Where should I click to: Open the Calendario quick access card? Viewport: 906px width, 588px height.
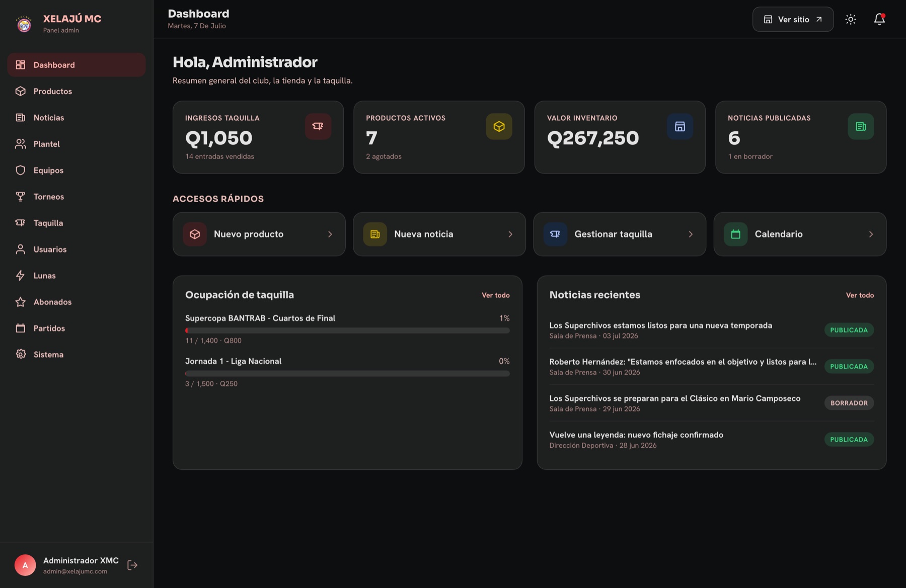tap(800, 234)
